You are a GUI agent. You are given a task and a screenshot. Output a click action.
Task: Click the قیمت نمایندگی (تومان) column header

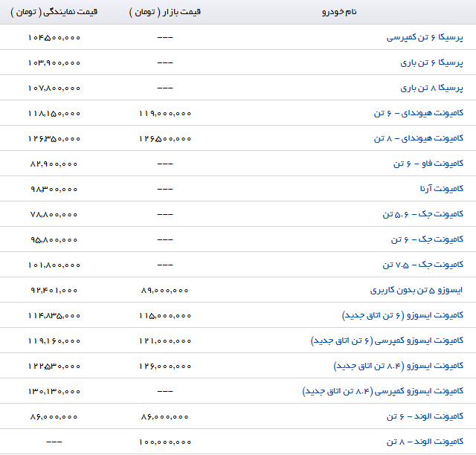point(54,12)
